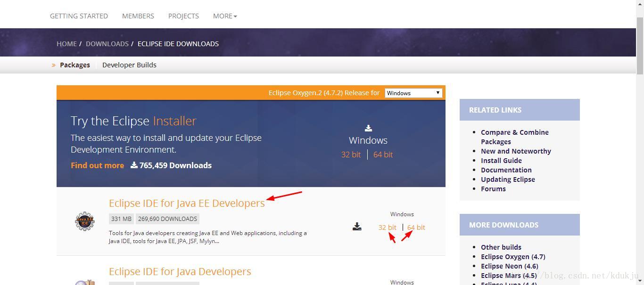Open Eclipse Oxygen (4.7) link
644x285 pixels.
[x=513, y=257]
